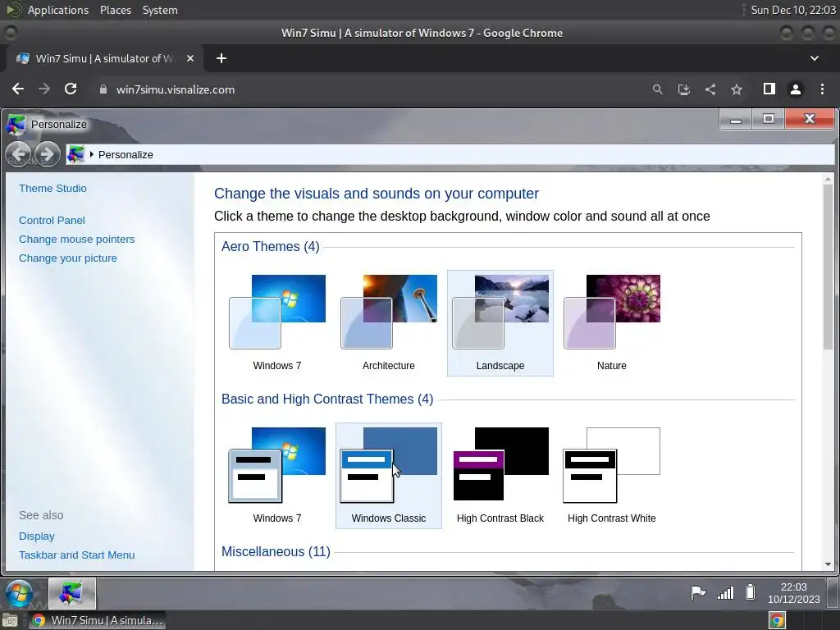The height and width of the screenshot is (630, 840).
Task: Choose the High Contrast Black theme
Action: click(x=500, y=476)
